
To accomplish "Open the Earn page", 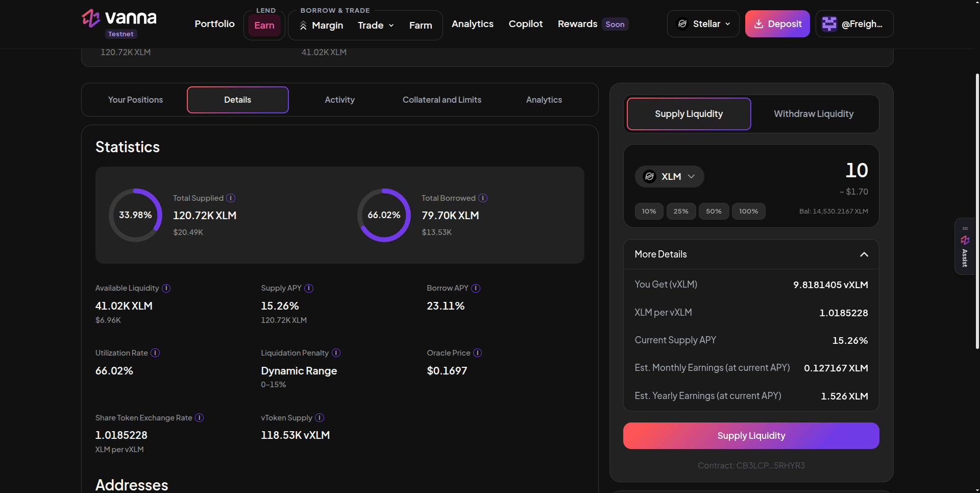I will point(264,26).
